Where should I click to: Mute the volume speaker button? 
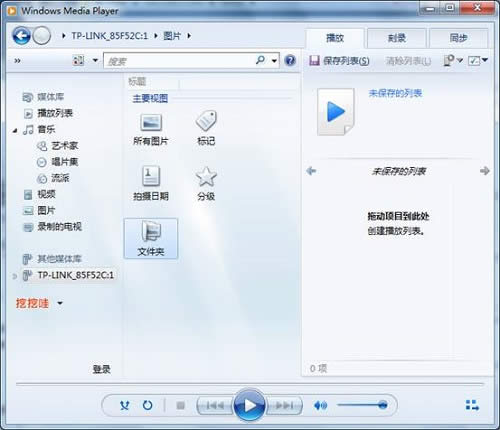320,405
